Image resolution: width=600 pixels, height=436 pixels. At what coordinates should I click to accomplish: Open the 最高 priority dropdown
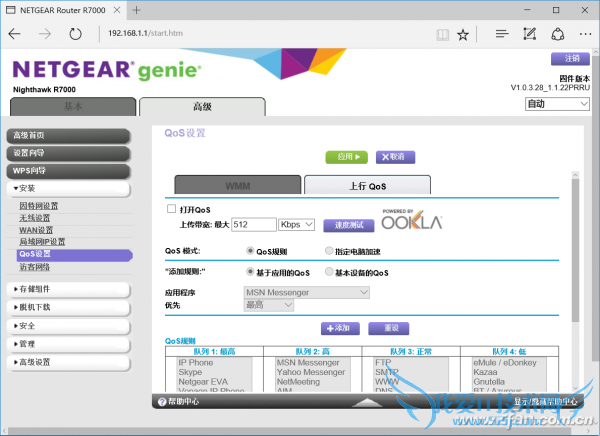pos(269,305)
